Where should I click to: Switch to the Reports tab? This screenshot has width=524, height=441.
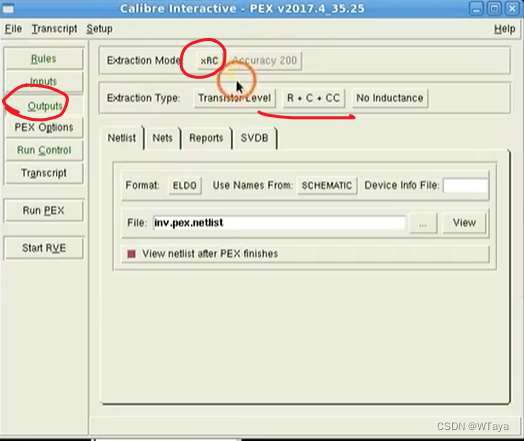pyautogui.click(x=206, y=138)
